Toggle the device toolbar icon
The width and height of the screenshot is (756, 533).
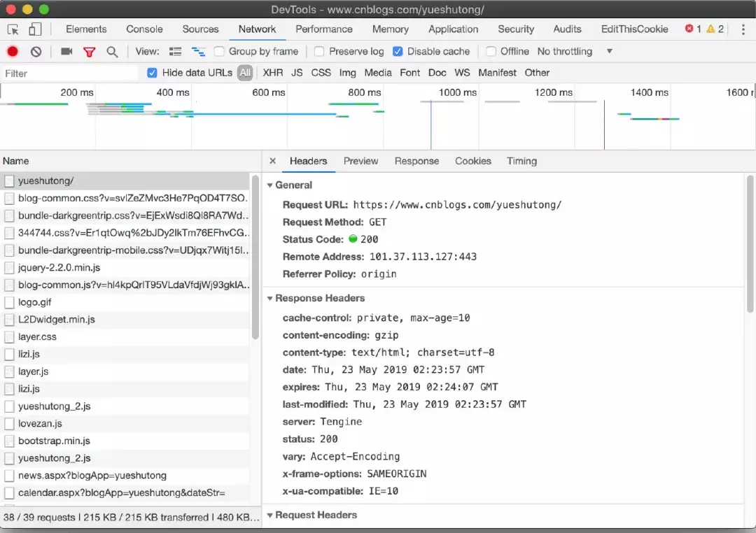[x=35, y=29]
